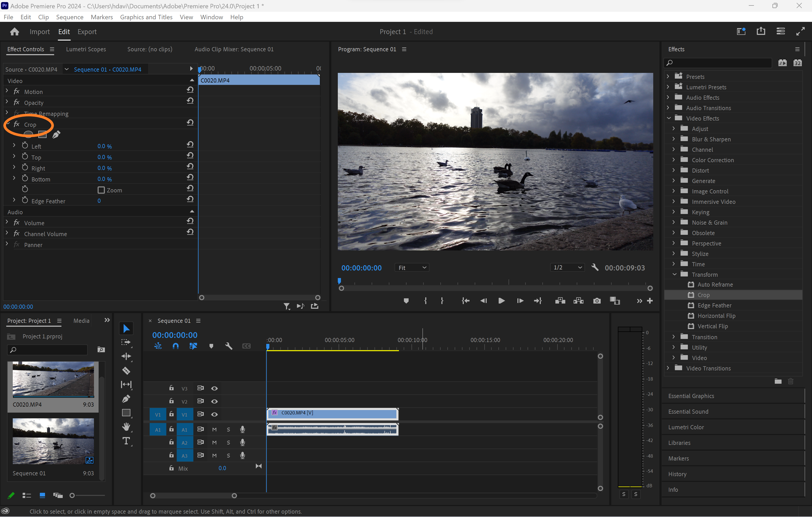Click the Filter properties funnel icon
812x517 pixels.
[286, 306]
